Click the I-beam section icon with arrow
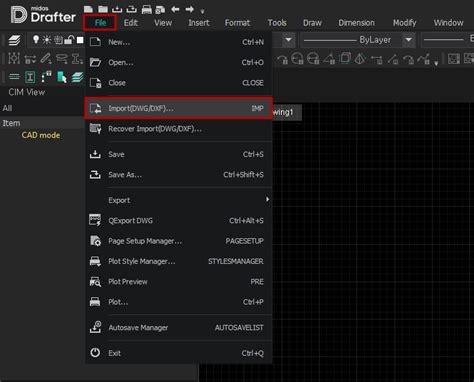 (77, 59)
